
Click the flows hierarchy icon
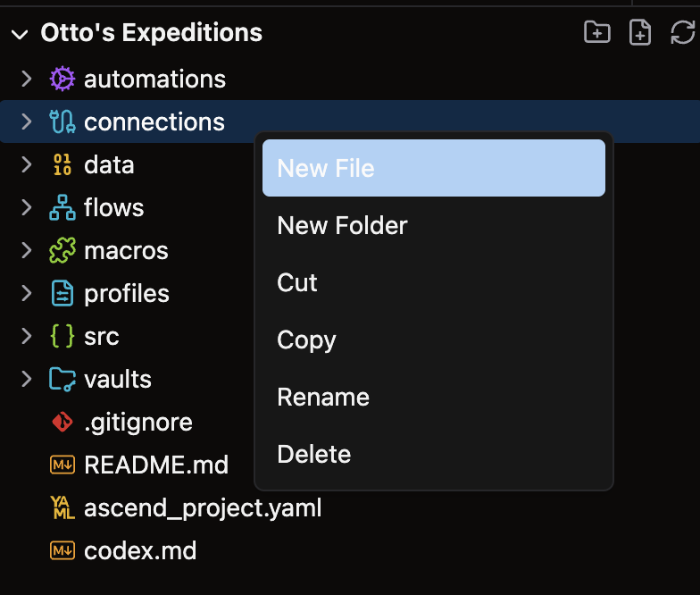pyautogui.click(x=62, y=208)
